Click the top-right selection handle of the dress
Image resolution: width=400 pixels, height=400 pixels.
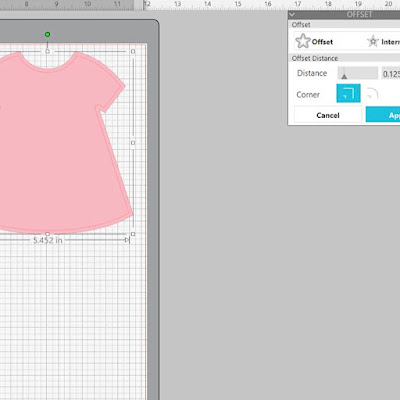[133, 51]
